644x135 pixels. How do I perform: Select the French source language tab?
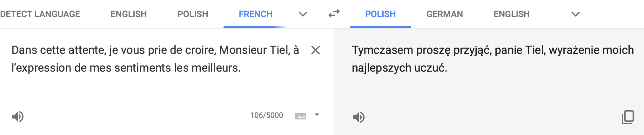pos(256,14)
